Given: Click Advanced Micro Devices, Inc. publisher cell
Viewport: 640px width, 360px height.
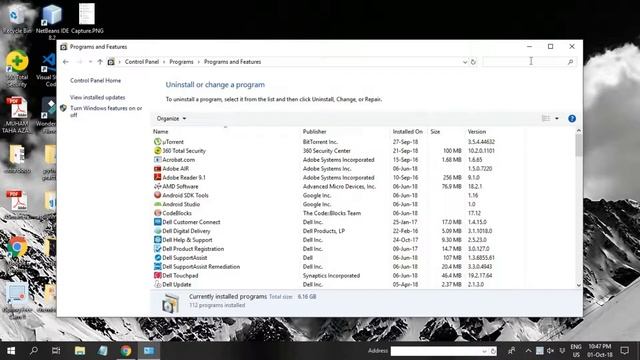Looking at the screenshot, I should tap(339, 187).
